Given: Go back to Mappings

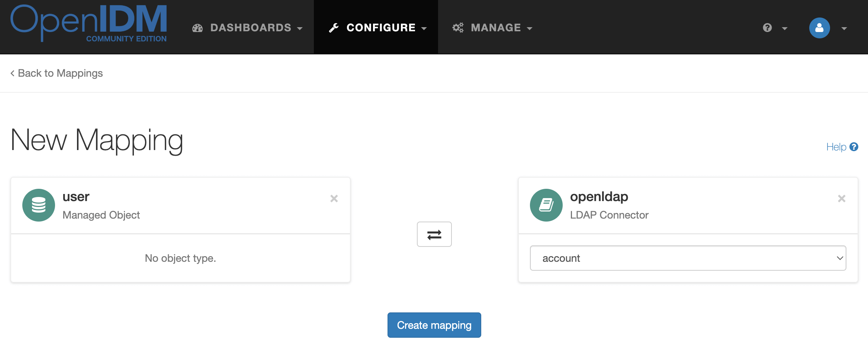Looking at the screenshot, I should 57,73.
